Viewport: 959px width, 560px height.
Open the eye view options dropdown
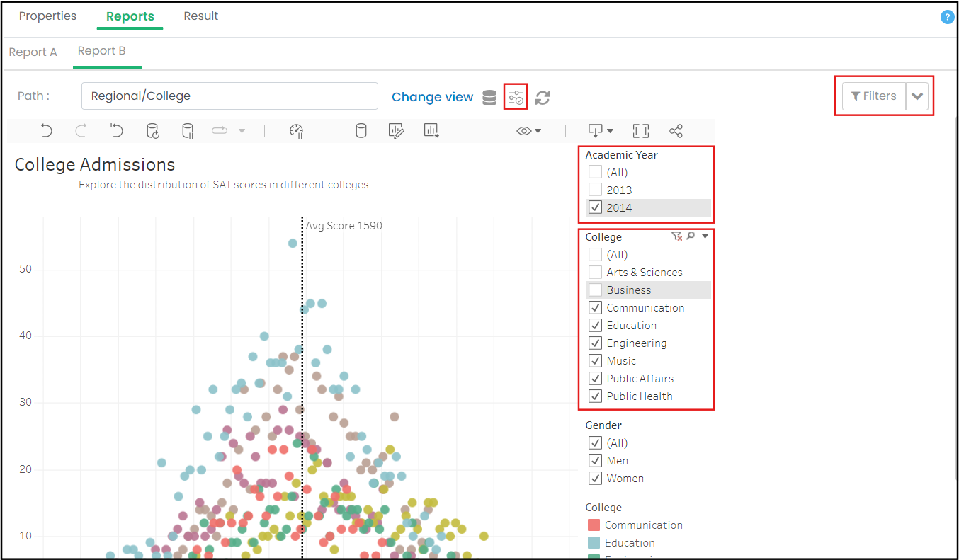click(528, 130)
